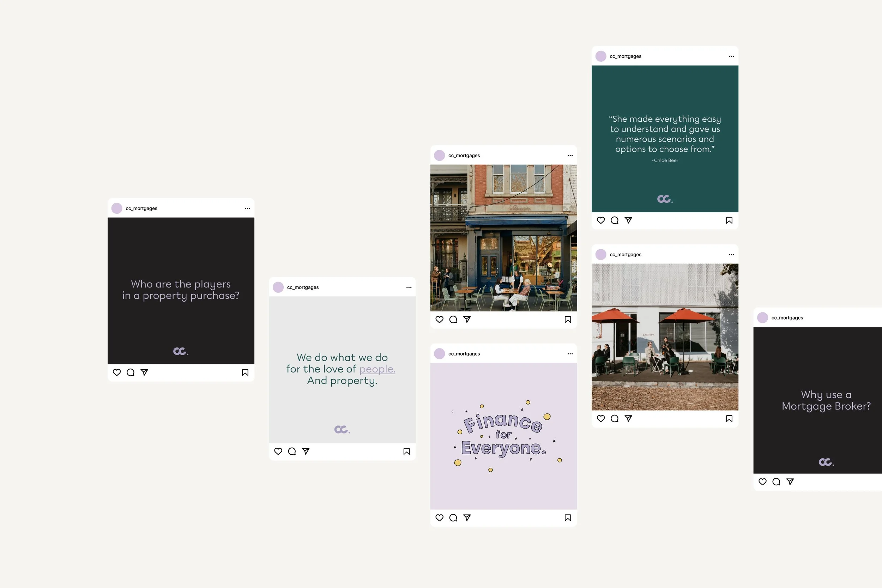Open three-dot menu on 'We do what we do' post

pos(409,287)
